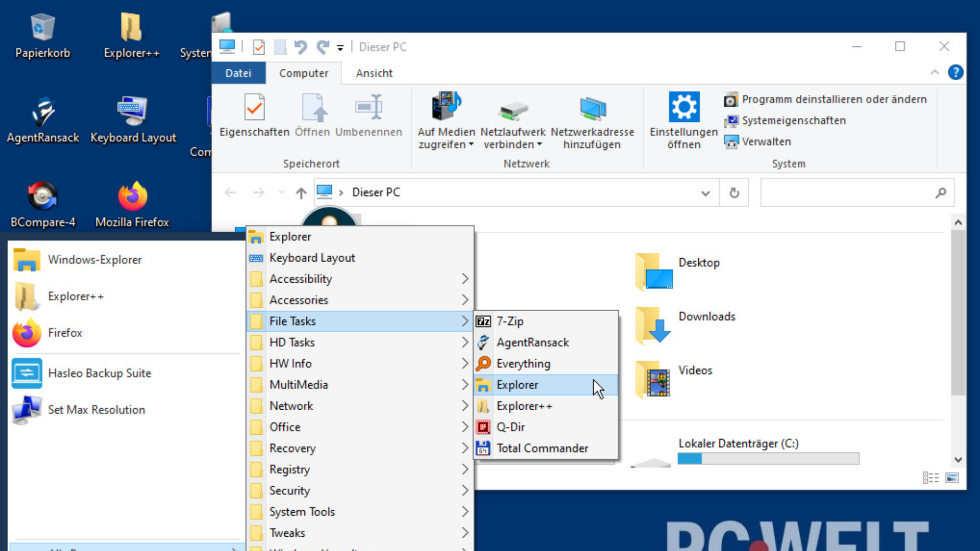Open Everything search from submenu
This screenshot has height=551, width=980.
(523, 364)
